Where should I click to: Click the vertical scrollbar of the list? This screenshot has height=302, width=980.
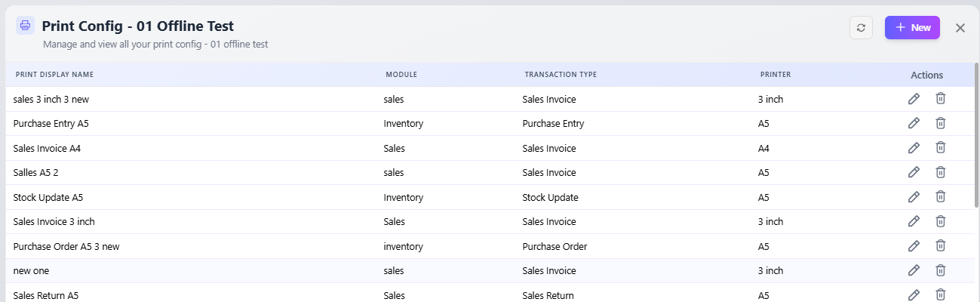[x=976, y=136]
